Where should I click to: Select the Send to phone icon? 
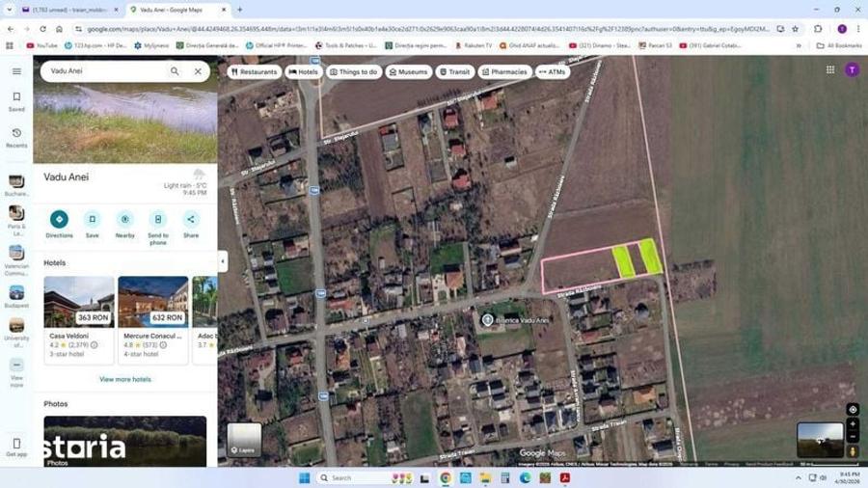pyautogui.click(x=158, y=219)
